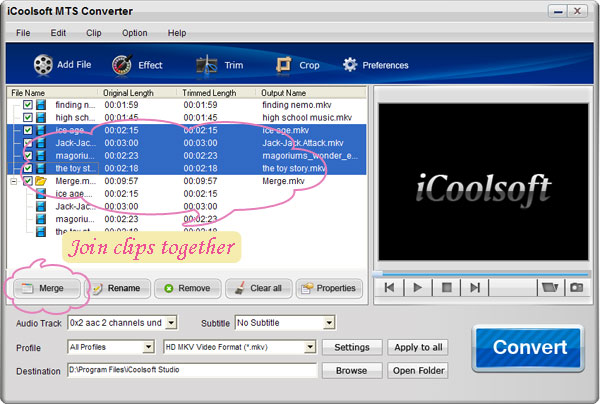Start conversion with Convert button
Image resolution: width=600 pixels, height=404 pixels.
point(529,347)
